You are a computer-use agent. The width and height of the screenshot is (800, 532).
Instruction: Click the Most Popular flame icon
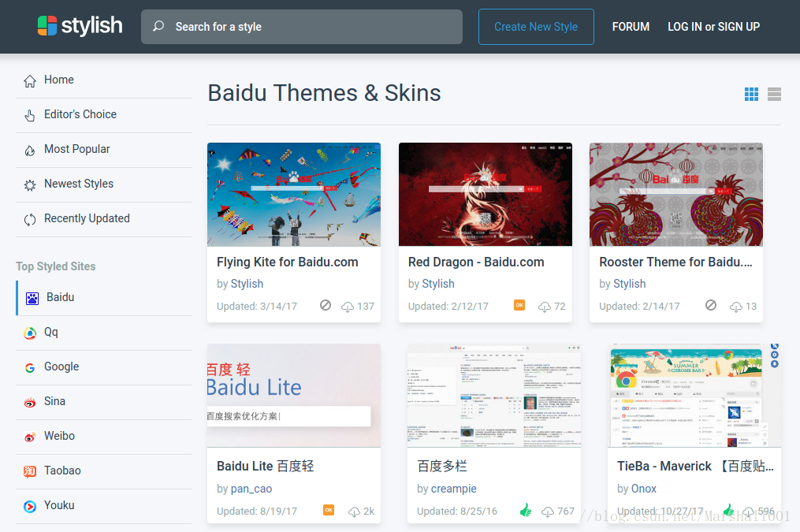coord(30,150)
